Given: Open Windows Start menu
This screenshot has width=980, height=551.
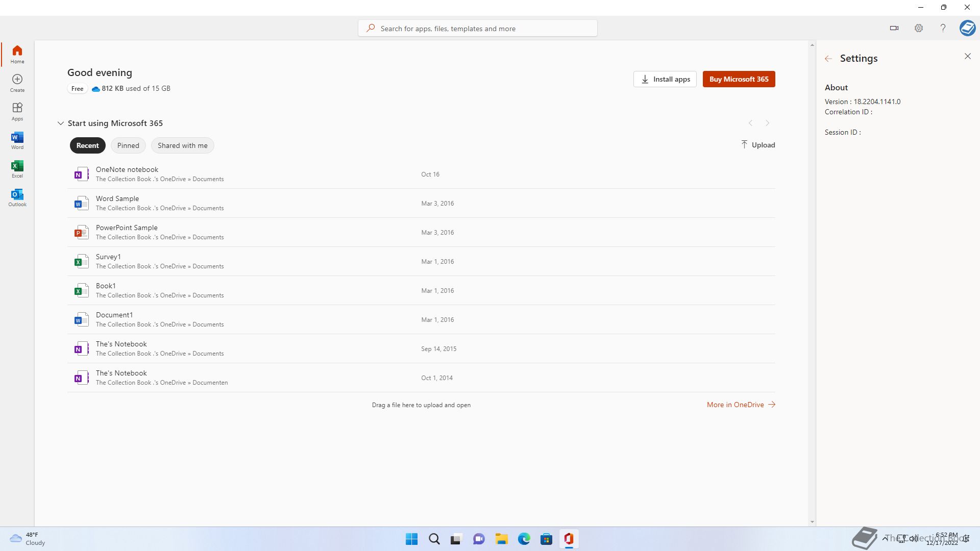Looking at the screenshot, I should [x=411, y=539].
